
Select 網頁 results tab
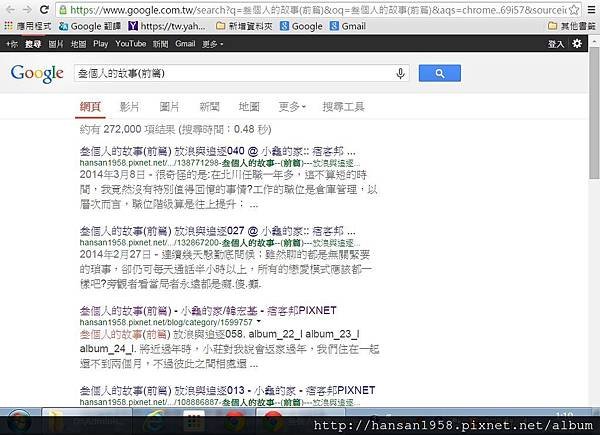coord(90,107)
